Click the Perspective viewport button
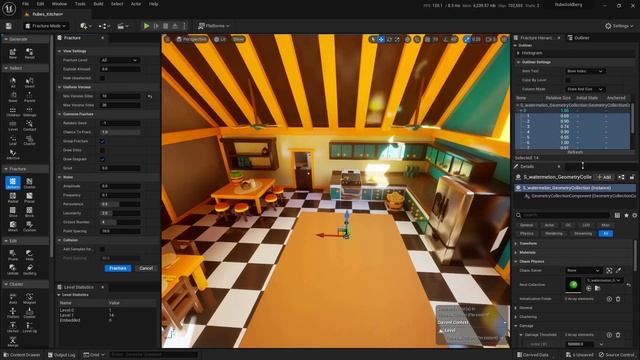The width and height of the screenshot is (640, 360). click(x=191, y=39)
